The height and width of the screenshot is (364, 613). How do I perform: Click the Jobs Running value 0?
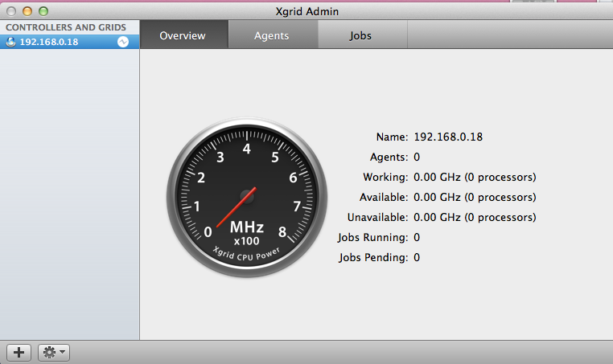(x=417, y=238)
